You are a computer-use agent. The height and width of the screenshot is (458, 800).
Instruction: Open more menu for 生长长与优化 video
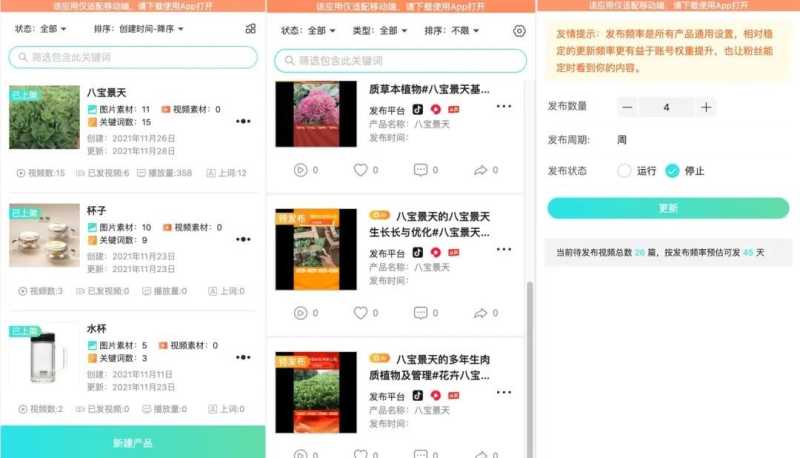(x=504, y=249)
